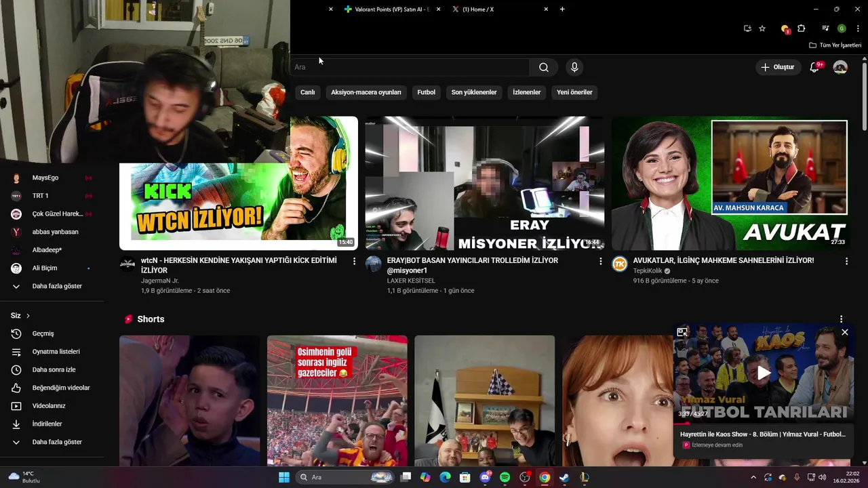Screen dimensions: 868x488
Task: Open YouTube notifications bell
Action: click(x=815, y=67)
